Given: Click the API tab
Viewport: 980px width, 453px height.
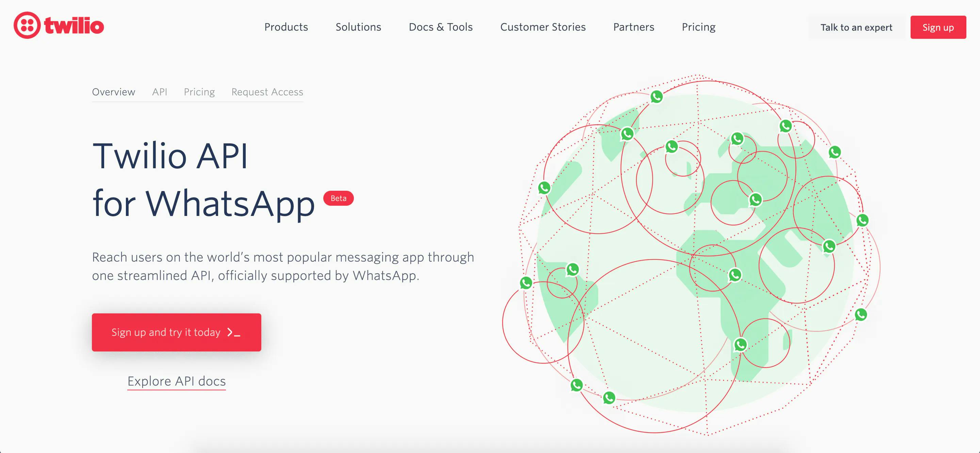Looking at the screenshot, I should [x=160, y=92].
